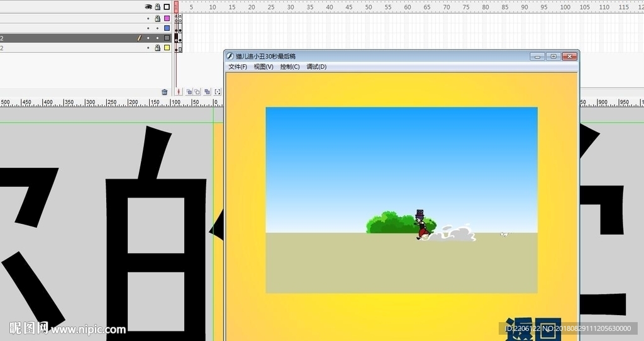Click the running clown character in preview
This screenshot has width=644, height=341.
[421, 225]
